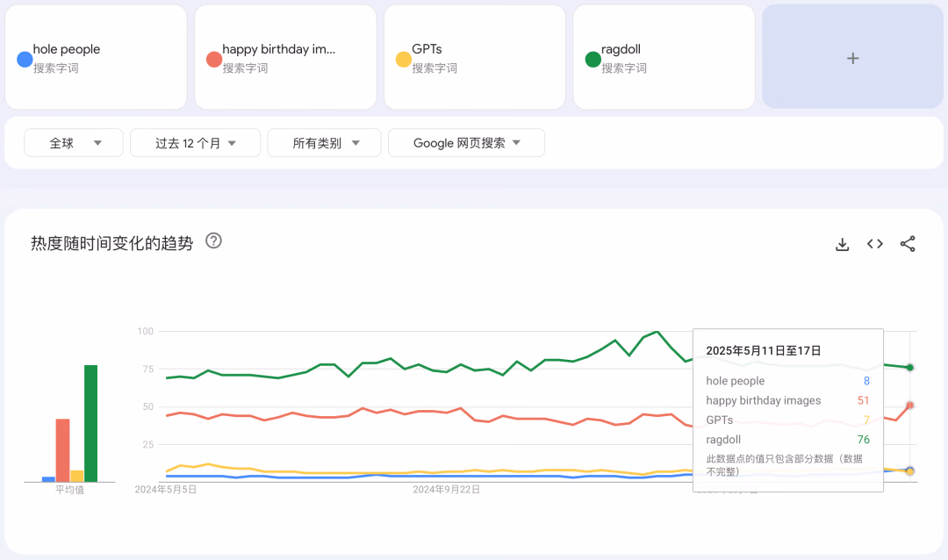Edit the happy birthday images term card
948x560 pixels.
click(285, 57)
